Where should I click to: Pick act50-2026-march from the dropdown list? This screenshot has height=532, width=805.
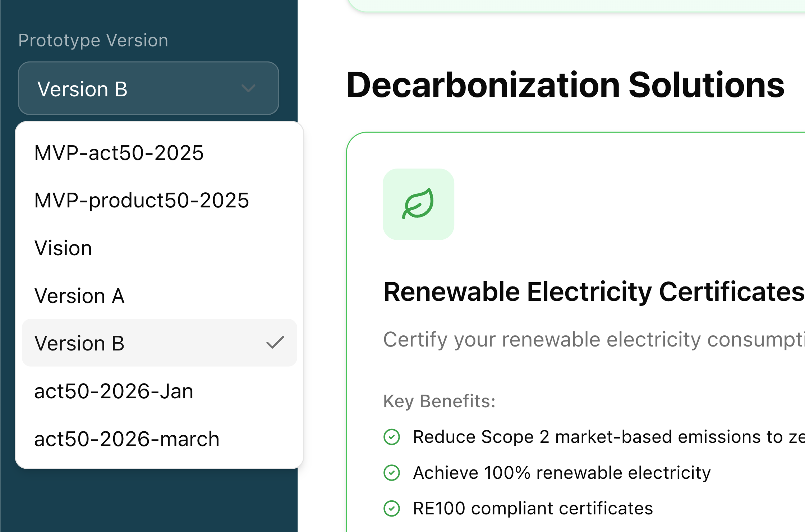point(159,439)
